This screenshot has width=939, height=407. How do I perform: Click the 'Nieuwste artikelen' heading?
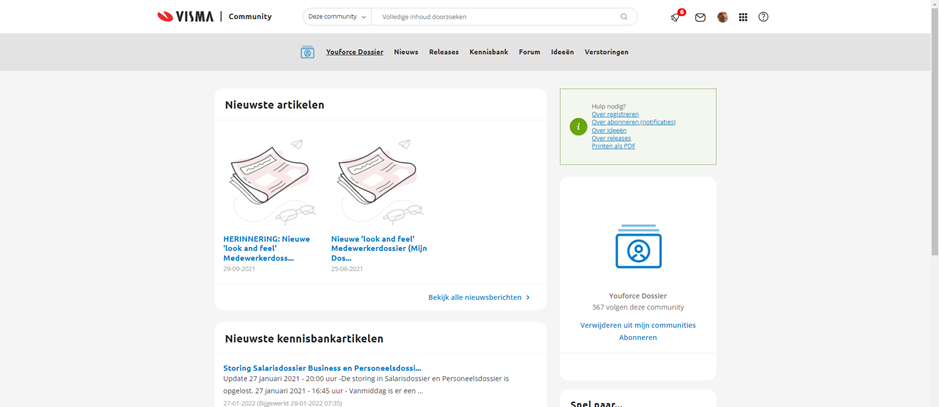275,105
